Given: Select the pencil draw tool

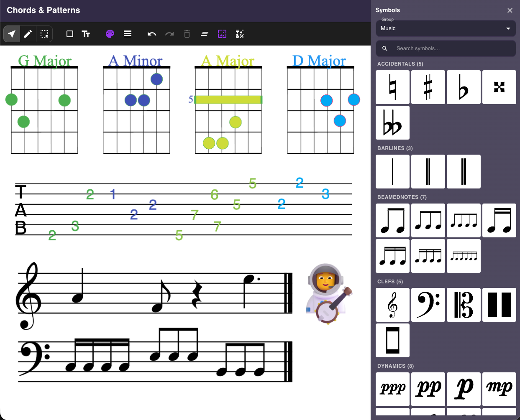Looking at the screenshot, I should coord(28,34).
